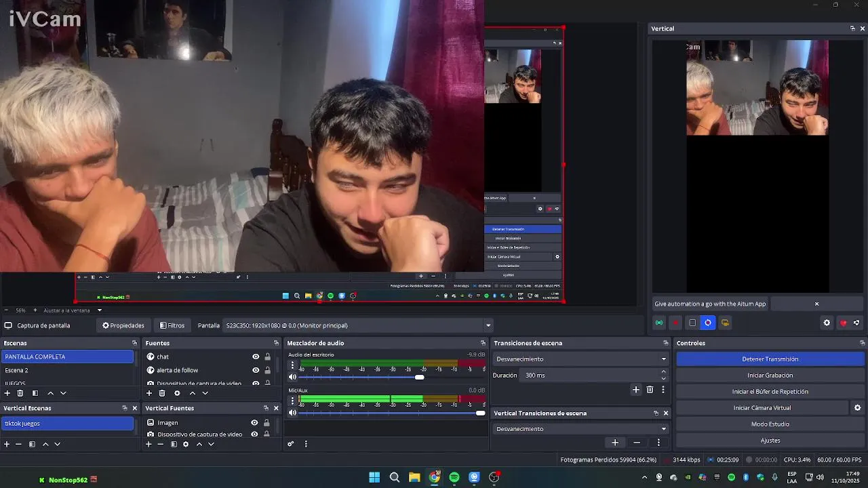The image size is (868, 488).
Task: Click the yellow virtual camera icon in Vertical dock
Action: (725, 323)
